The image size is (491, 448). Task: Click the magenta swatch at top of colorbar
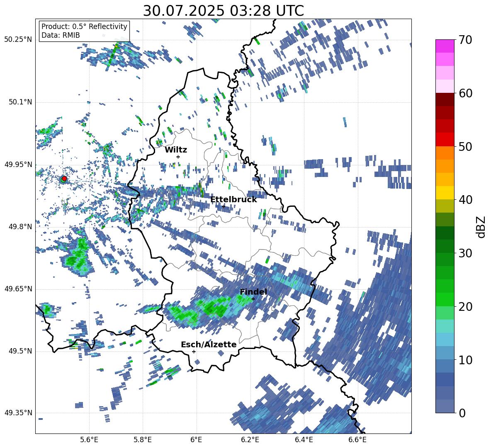[445, 46]
